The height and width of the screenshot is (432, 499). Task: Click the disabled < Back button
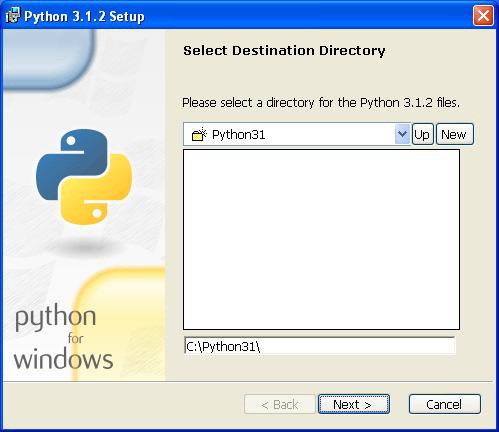pos(280,404)
